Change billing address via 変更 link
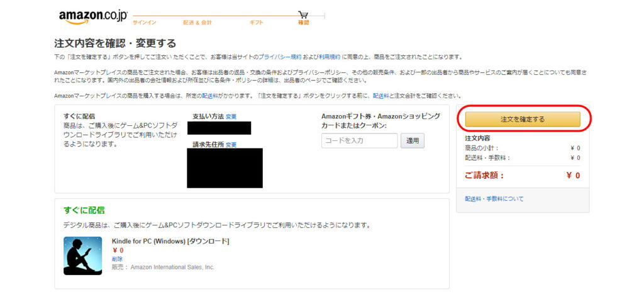 point(231,145)
